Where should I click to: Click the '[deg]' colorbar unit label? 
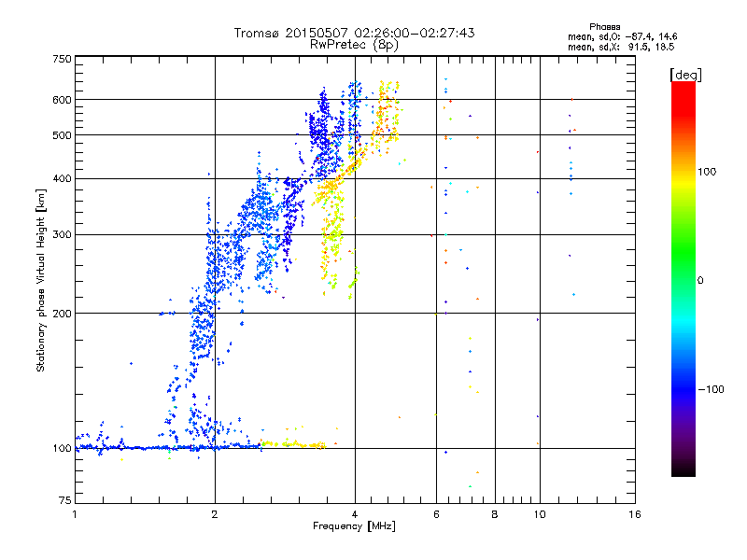[x=685, y=75]
